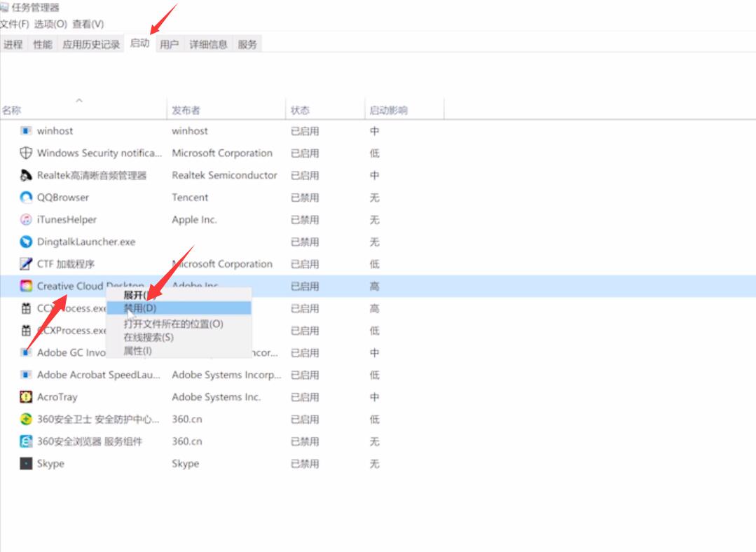Click the Realtek Semiconductor publisher cell

pyautogui.click(x=225, y=175)
